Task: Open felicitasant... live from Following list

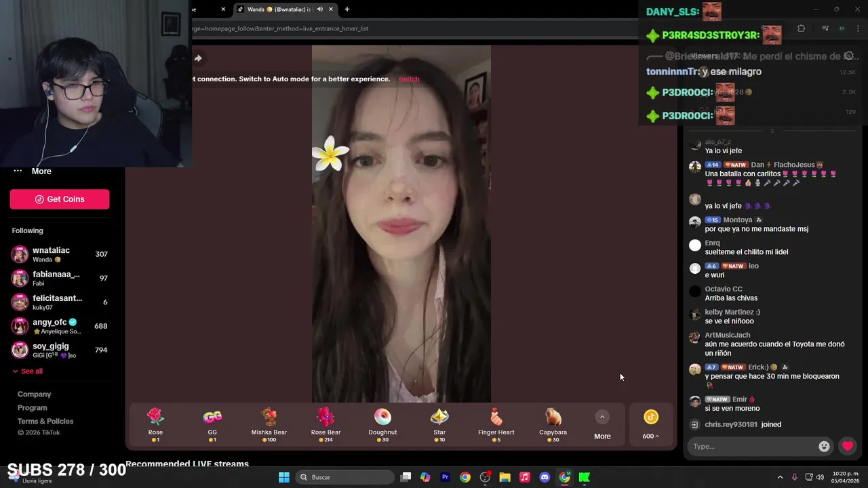Action: [60, 302]
